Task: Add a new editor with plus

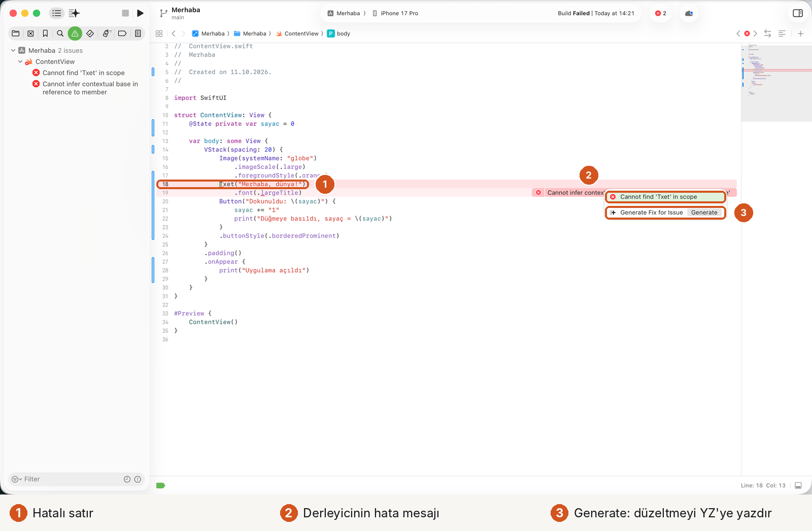Action: [800, 33]
